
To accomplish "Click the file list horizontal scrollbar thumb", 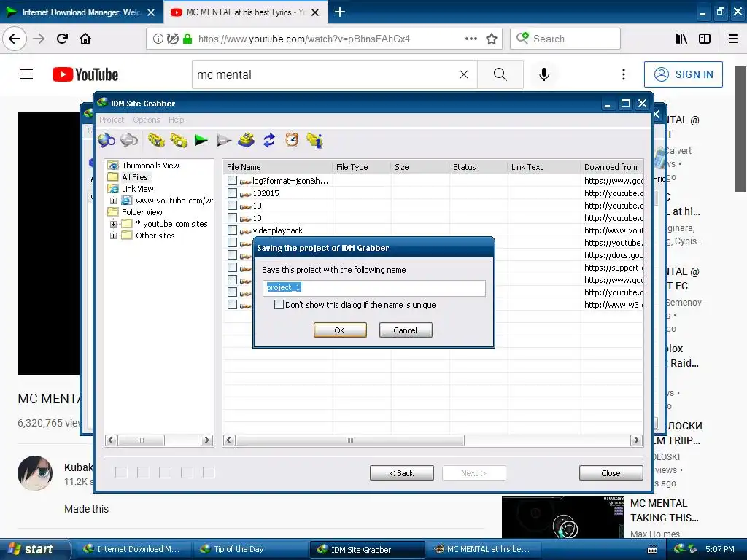I will pyautogui.click(x=350, y=440).
